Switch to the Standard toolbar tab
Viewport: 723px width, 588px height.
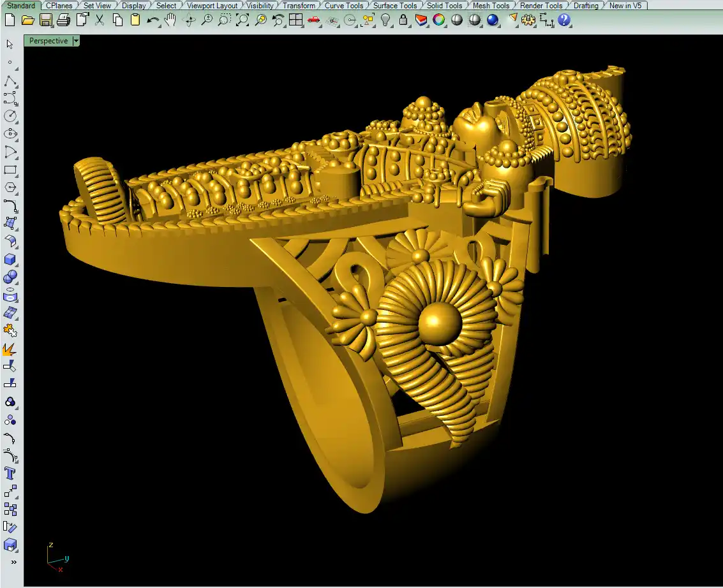point(21,6)
